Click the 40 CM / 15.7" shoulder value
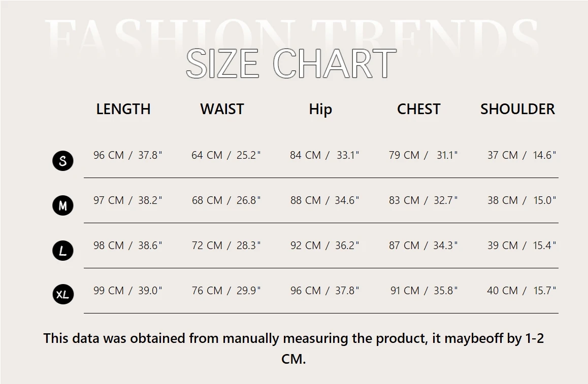Image resolution: width=588 pixels, height=384 pixels. coord(521,291)
